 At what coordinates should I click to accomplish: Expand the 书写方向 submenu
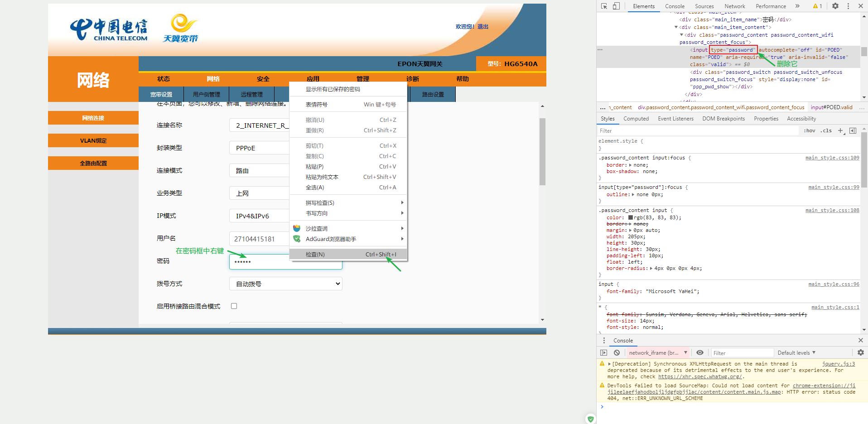(348, 213)
